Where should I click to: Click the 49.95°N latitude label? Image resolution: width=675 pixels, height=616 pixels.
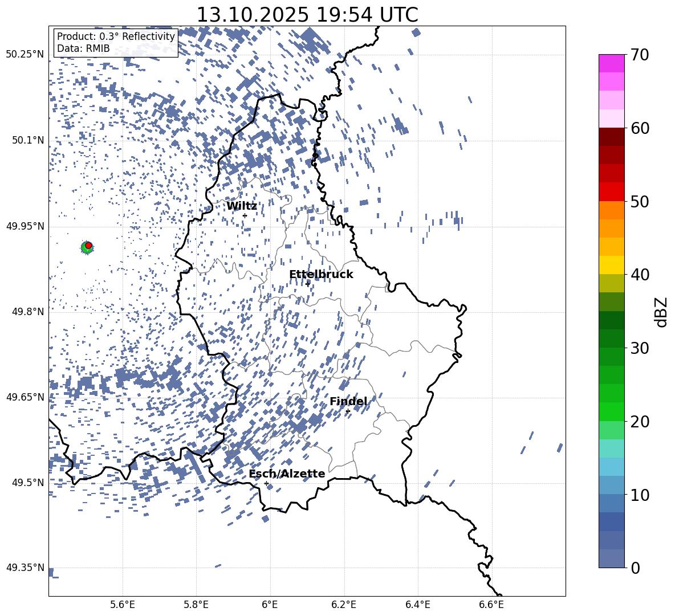point(25,226)
